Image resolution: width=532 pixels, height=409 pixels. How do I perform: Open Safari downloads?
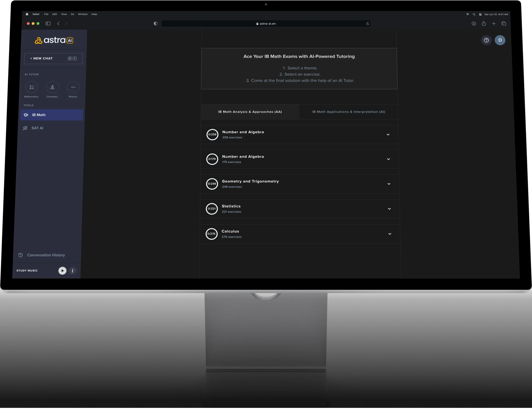click(x=474, y=24)
